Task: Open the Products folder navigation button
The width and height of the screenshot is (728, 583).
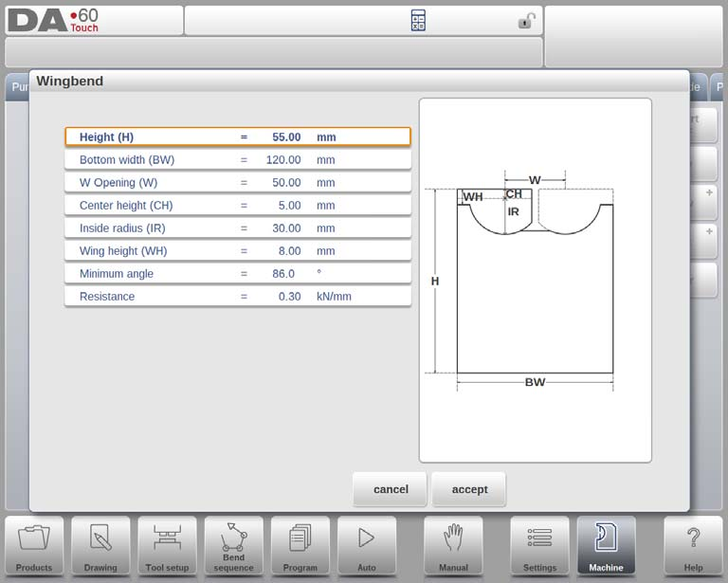Action: pos(34,546)
